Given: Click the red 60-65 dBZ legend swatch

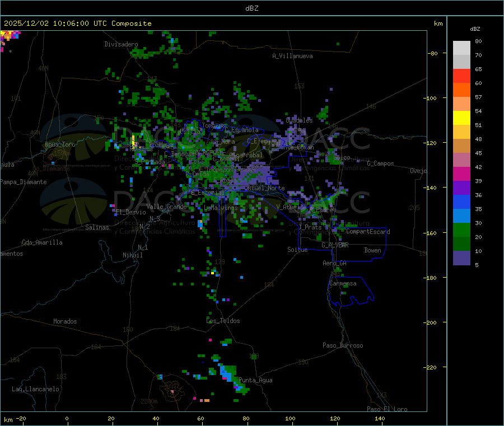Looking at the screenshot, I should click(x=461, y=76).
